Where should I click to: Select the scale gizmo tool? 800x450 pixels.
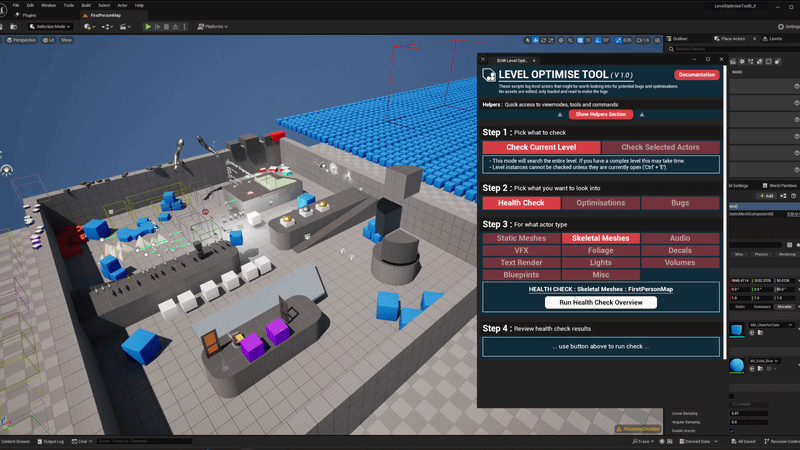click(551, 40)
